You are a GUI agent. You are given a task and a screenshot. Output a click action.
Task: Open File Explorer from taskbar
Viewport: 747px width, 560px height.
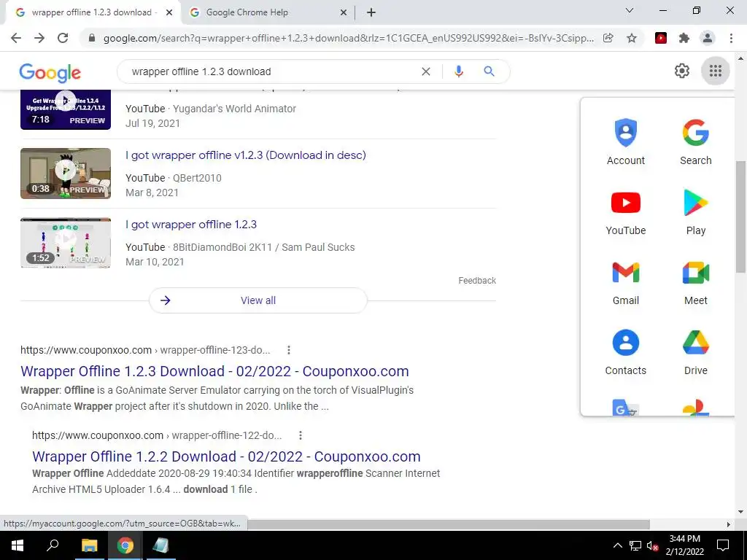click(x=89, y=545)
